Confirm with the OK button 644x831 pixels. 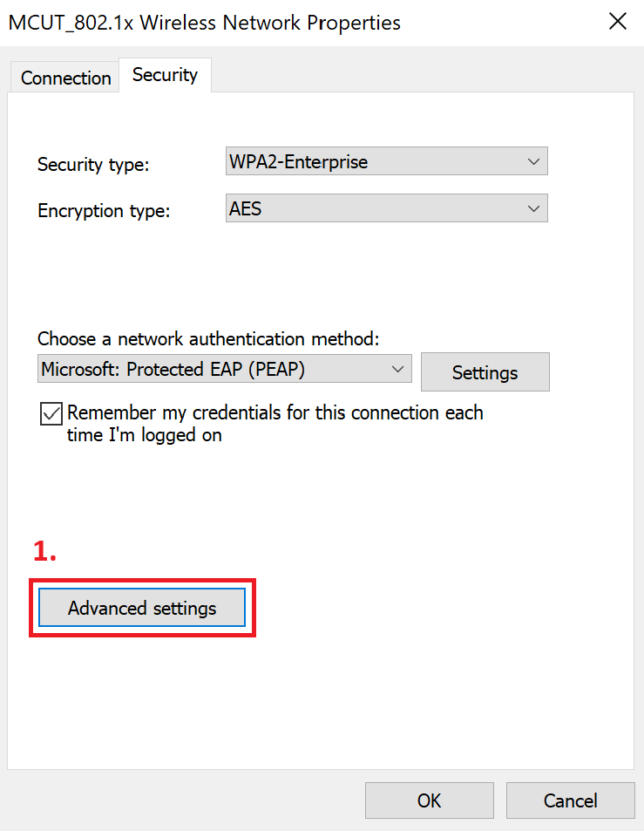[x=429, y=800]
